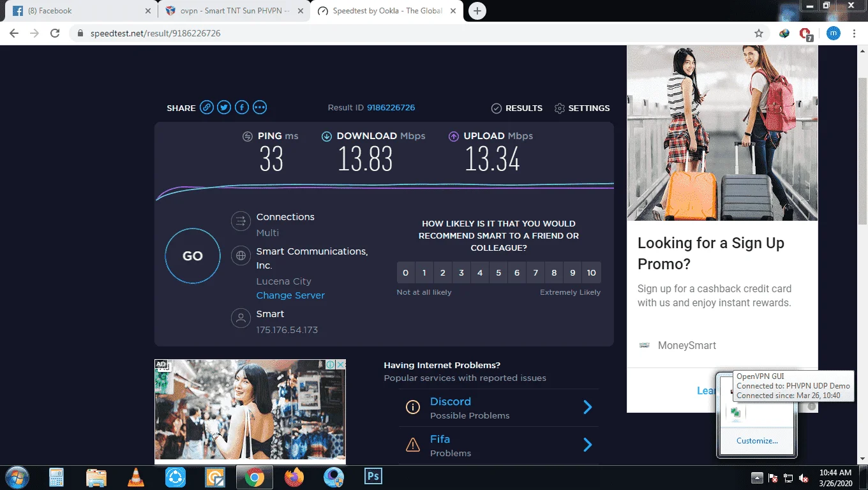Open the AdBlock extension icon
This screenshot has height=490, width=868.
pos(805,34)
